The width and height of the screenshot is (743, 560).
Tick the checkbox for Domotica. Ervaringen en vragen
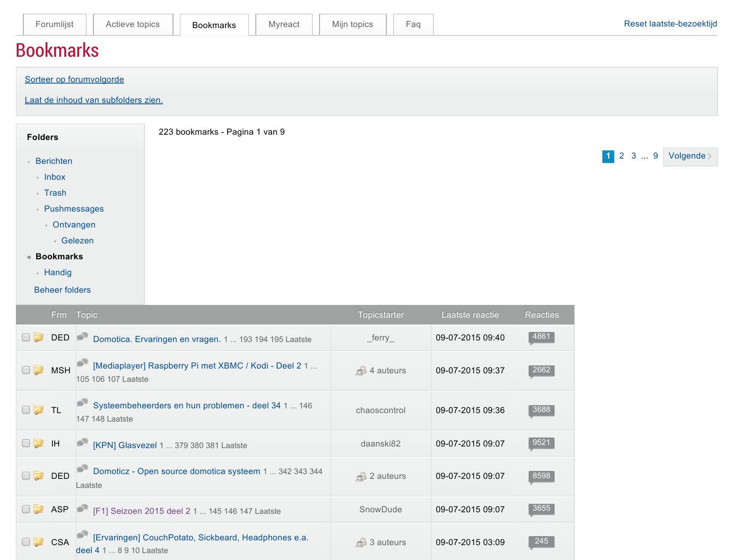click(x=26, y=337)
